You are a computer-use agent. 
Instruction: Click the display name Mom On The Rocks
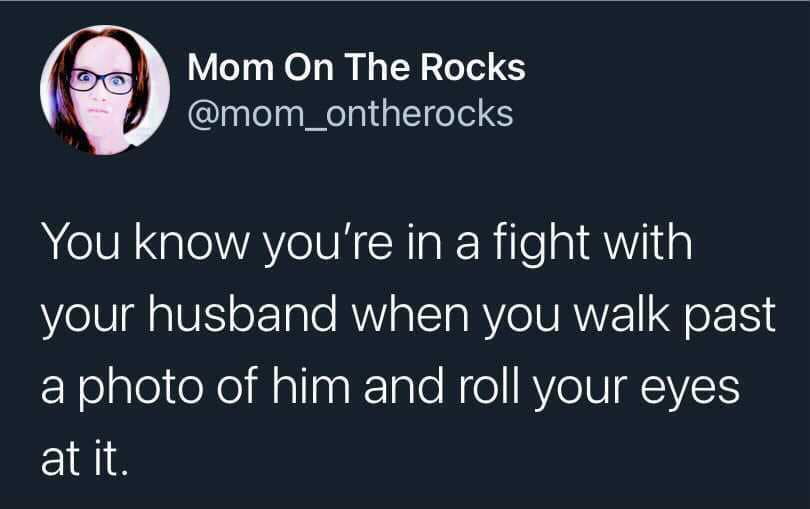click(x=356, y=67)
